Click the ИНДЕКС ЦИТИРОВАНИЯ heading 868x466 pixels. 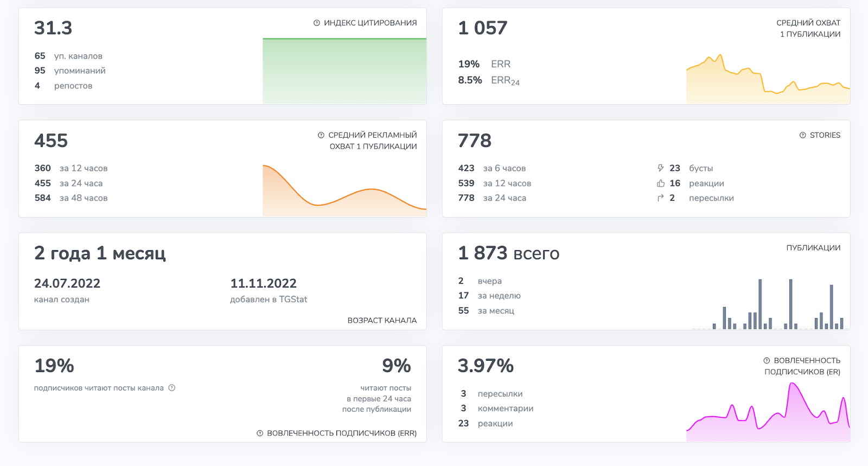[x=371, y=23]
